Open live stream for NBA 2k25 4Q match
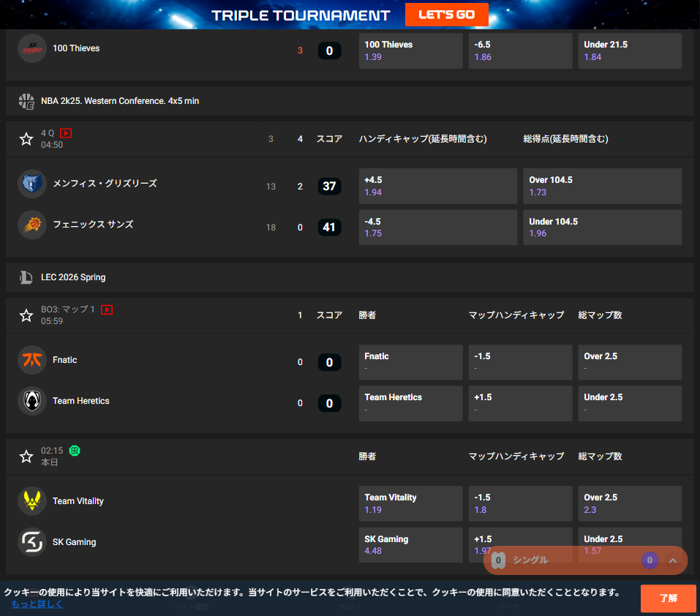This screenshot has width=700, height=616. click(66, 133)
